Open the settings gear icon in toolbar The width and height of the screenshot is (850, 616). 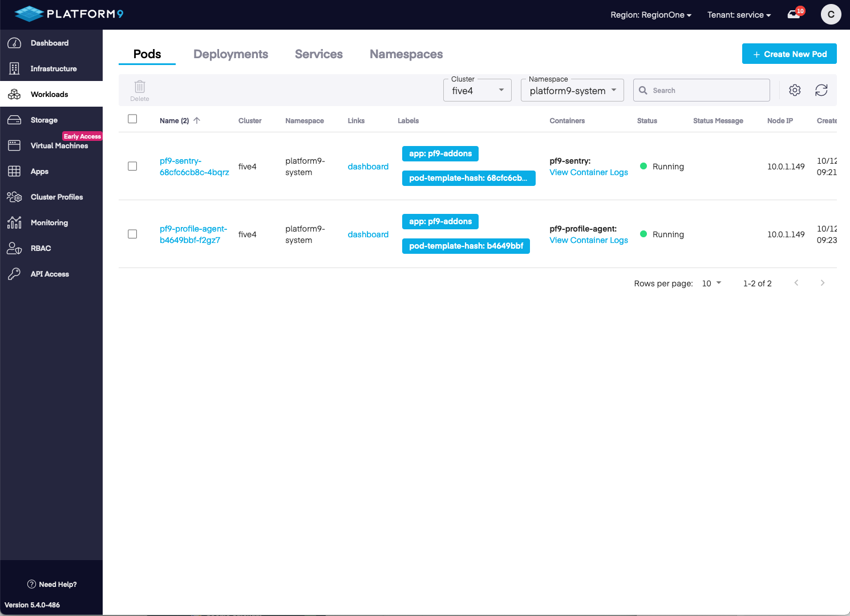tap(795, 90)
